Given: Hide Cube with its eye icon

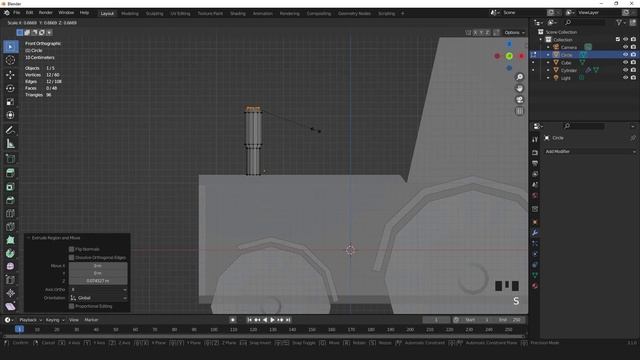Looking at the screenshot, I should [x=625, y=62].
